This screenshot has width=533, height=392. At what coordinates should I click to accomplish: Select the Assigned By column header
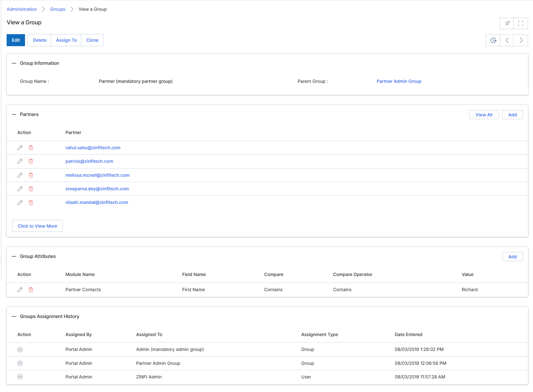pyautogui.click(x=78, y=334)
